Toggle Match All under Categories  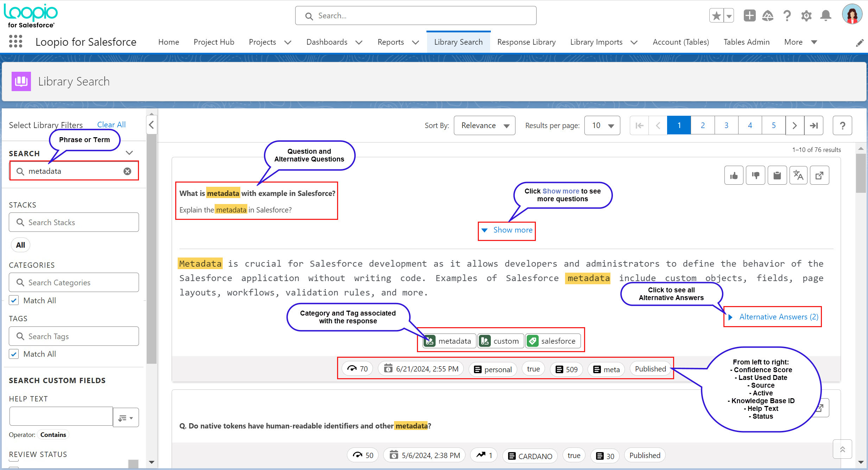pyautogui.click(x=14, y=300)
